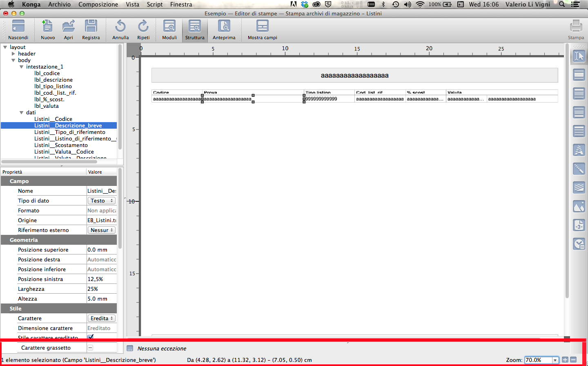
Task: Click the zoom in plus button
Action: 565,360
